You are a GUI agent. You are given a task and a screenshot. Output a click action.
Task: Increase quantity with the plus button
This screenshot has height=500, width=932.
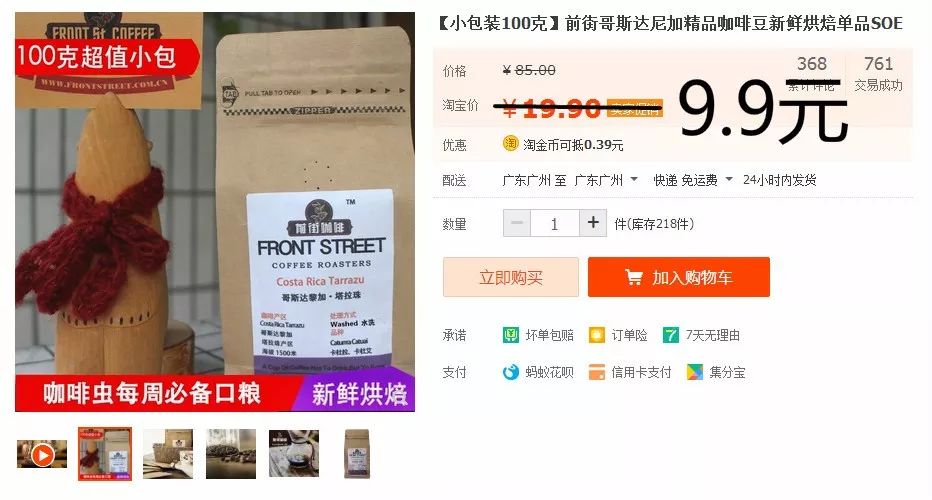[593, 223]
